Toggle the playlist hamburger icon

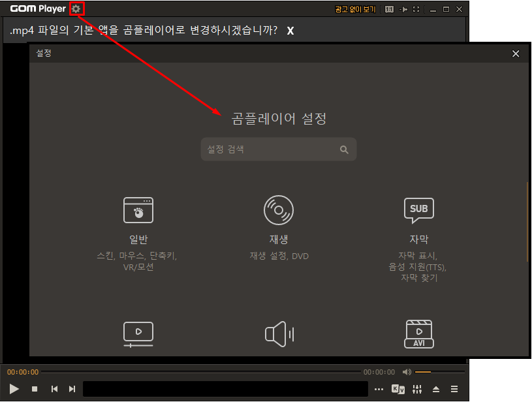pos(454,389)
